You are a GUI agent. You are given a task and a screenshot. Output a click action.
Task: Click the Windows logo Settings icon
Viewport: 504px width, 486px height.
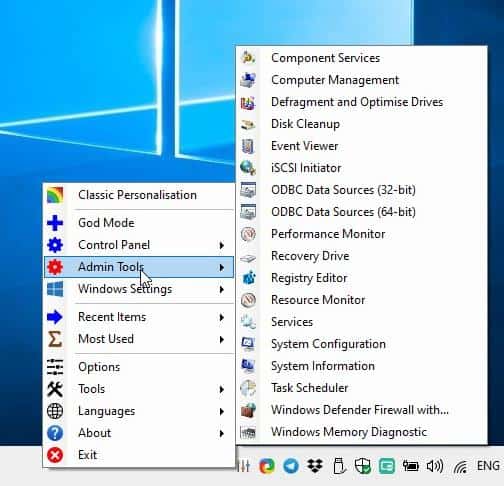[55, 289]
